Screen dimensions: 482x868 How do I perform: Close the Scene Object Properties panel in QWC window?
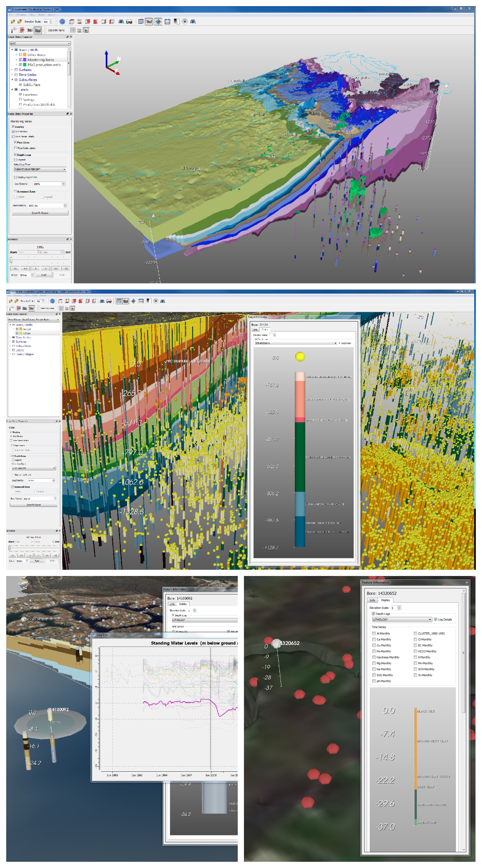[x=71, y=114]
